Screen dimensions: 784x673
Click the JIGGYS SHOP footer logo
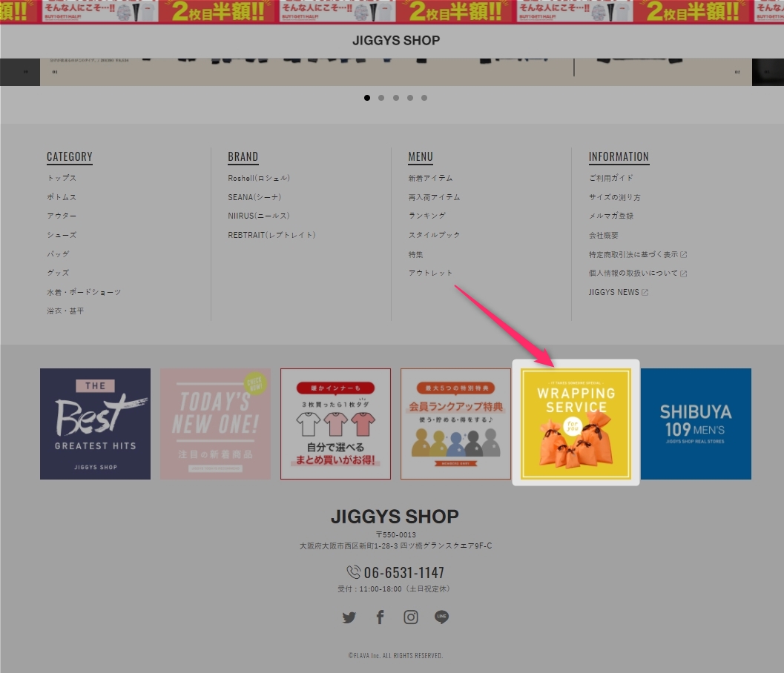395,517
